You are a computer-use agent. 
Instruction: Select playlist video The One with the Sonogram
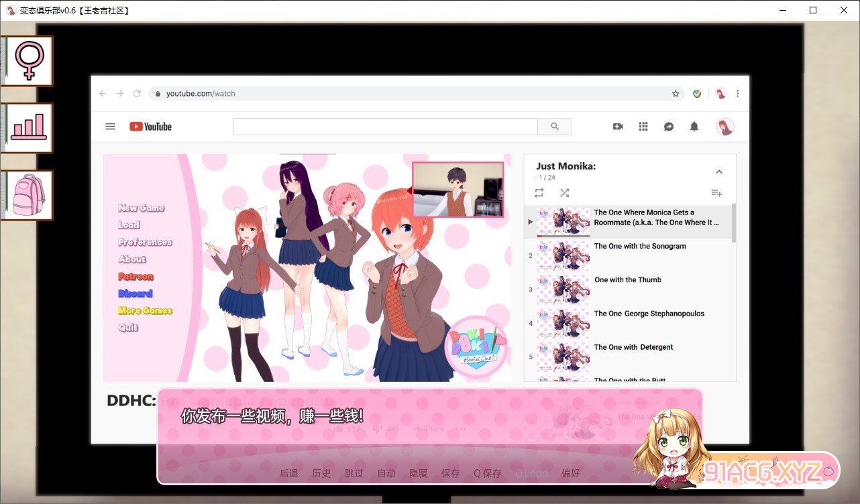(639, 247)
